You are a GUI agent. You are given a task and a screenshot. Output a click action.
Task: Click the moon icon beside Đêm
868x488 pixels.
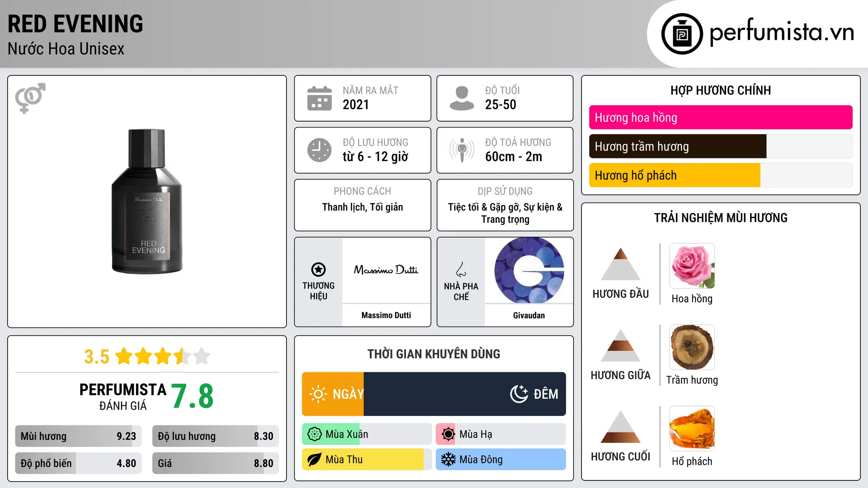click(x=519, y=394)
